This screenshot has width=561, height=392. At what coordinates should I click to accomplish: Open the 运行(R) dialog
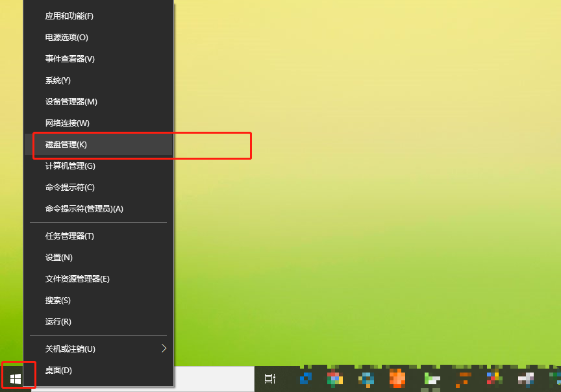point(58,322)
